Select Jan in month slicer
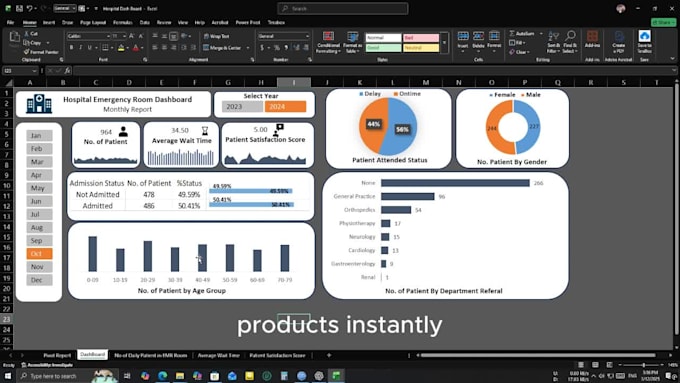The width and height of the screenshot is (680, 383). 39,135
